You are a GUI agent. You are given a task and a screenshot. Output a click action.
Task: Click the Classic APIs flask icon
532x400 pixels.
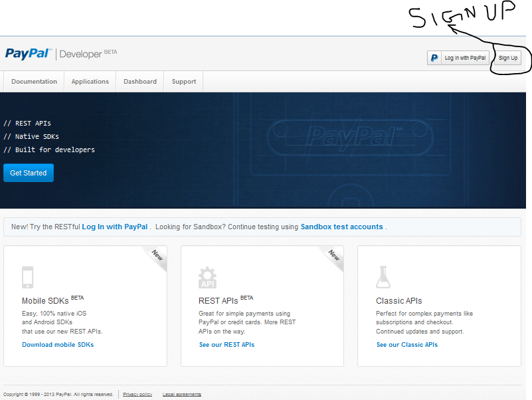383,277
